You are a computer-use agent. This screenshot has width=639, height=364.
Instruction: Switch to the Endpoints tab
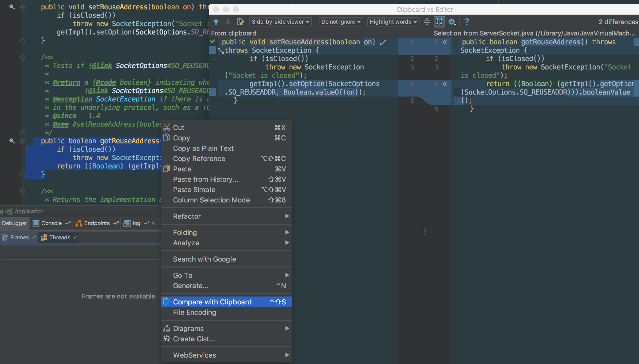coord(97,223)
